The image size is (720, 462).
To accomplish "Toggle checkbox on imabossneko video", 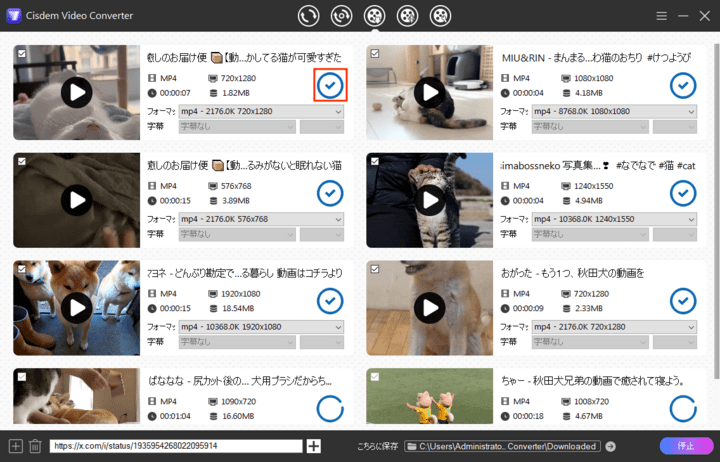I will coord(375,160).
